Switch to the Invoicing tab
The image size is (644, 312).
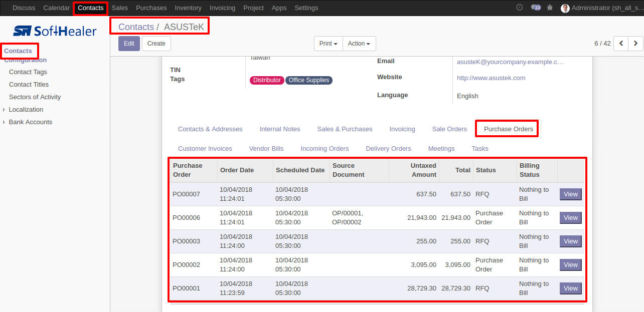(x=402, y=129)
